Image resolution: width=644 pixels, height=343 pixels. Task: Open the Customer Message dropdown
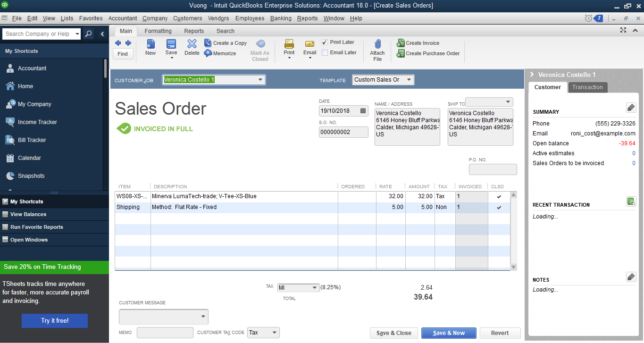tap(203, 317)
